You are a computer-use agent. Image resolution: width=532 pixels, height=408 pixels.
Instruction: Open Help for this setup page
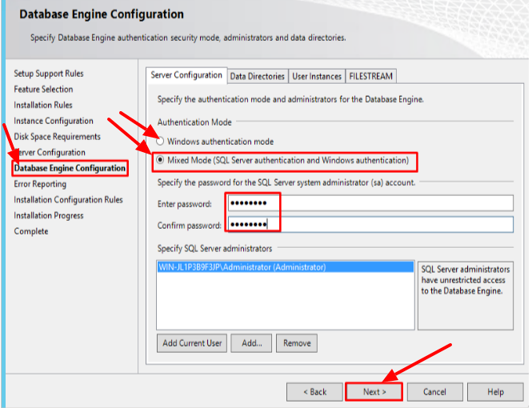(x=495, y=392)
